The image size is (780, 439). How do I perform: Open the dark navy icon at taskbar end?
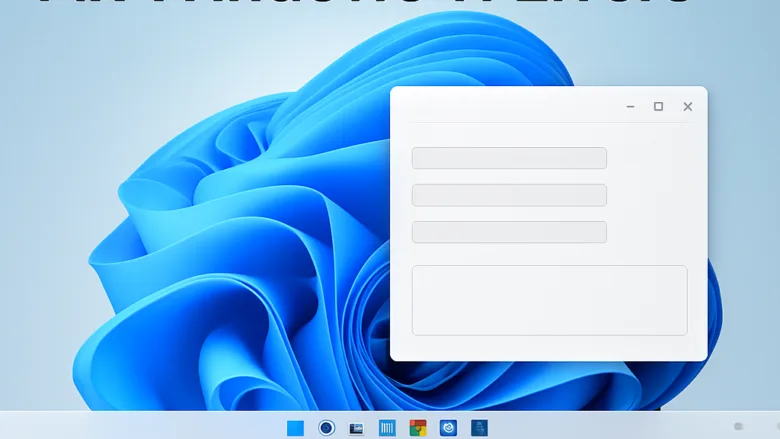click(480, 428)
